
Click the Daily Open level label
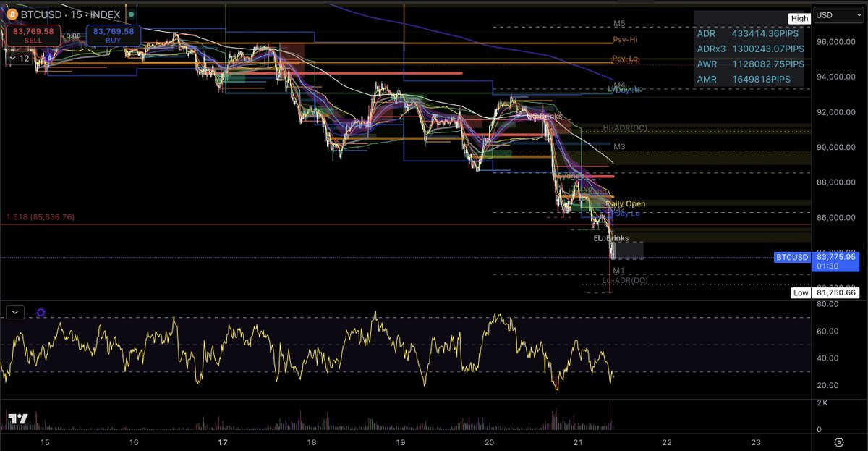point(625,204)
